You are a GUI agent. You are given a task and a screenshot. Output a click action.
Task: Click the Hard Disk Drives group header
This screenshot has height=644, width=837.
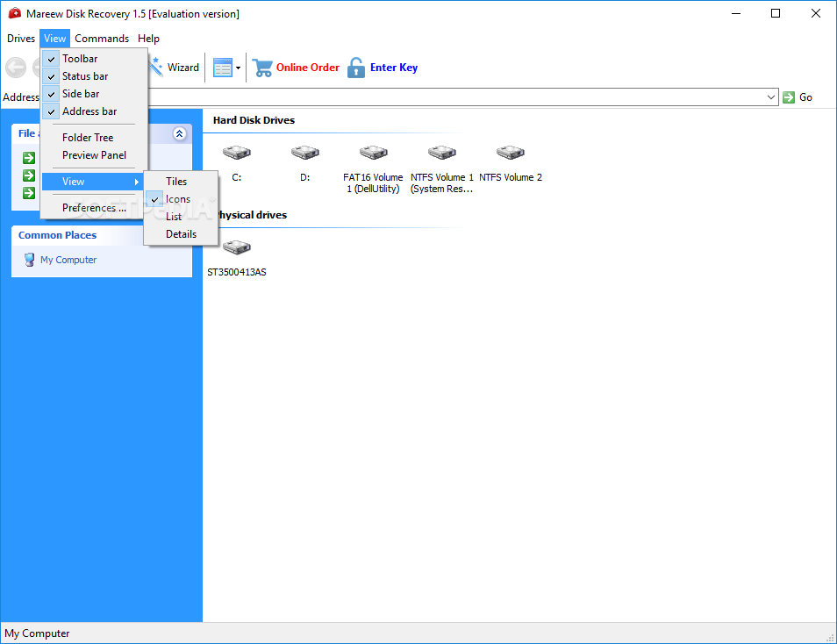[254, 120]
